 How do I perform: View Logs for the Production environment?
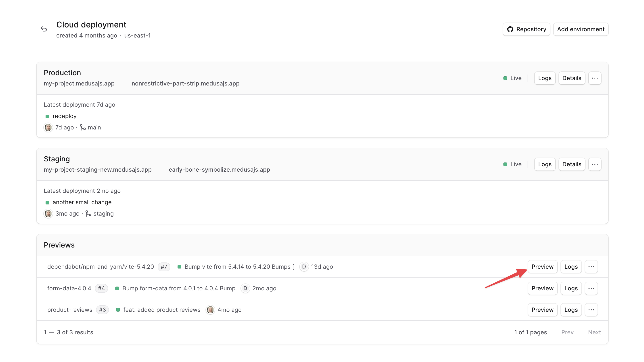pos(545,78)
